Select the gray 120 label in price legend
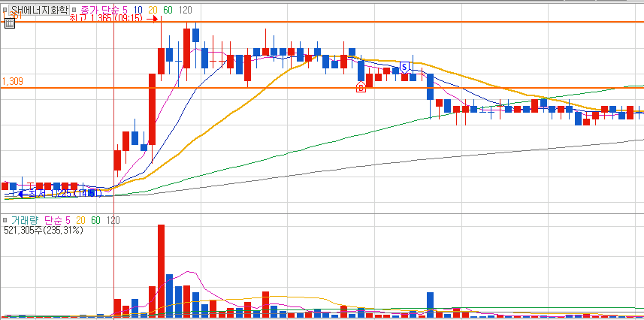 [185, 10]
